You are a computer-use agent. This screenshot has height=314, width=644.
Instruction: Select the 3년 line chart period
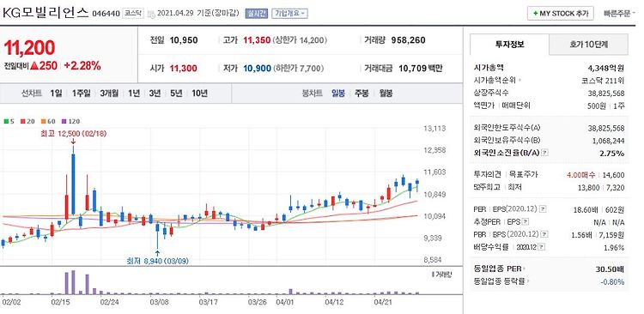tap(155, 94)
